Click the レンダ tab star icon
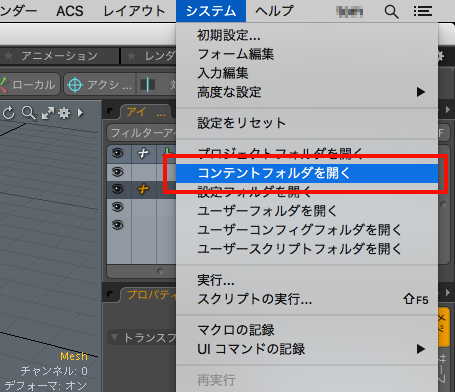This screenshot has height=392, width=455. (x=132, y=55)
